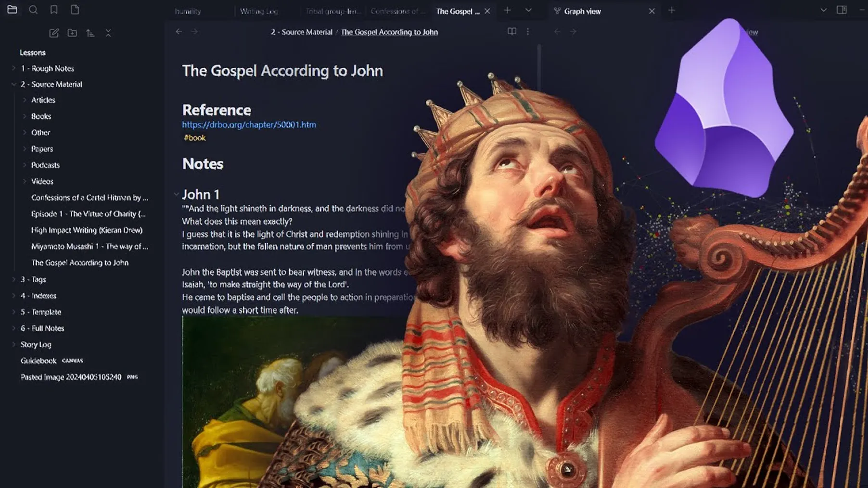
Task: Select The Gospel tab
Action: [458, 11]
